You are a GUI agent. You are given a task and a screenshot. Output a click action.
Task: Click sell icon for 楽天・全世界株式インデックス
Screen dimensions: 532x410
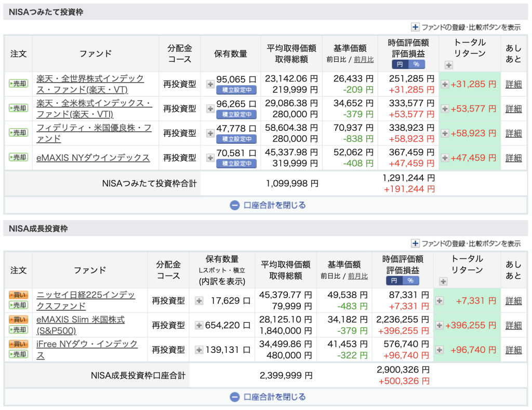pos(18,84)
